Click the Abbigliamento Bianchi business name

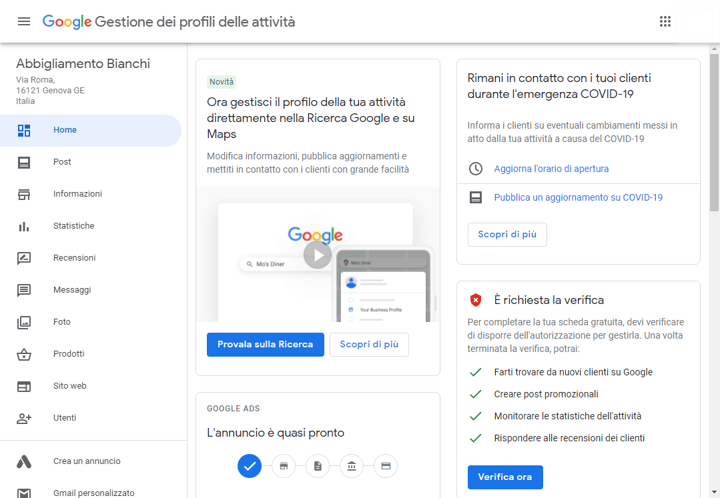[83, 64]
